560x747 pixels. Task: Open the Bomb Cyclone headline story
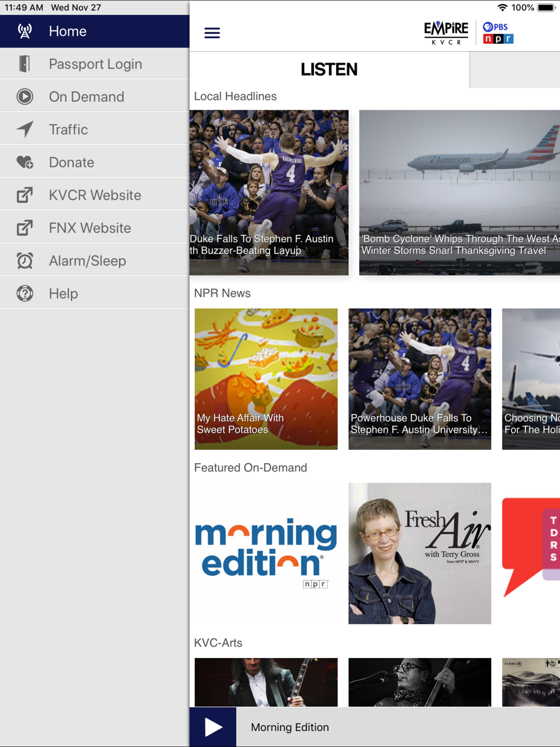pos(460,193)
